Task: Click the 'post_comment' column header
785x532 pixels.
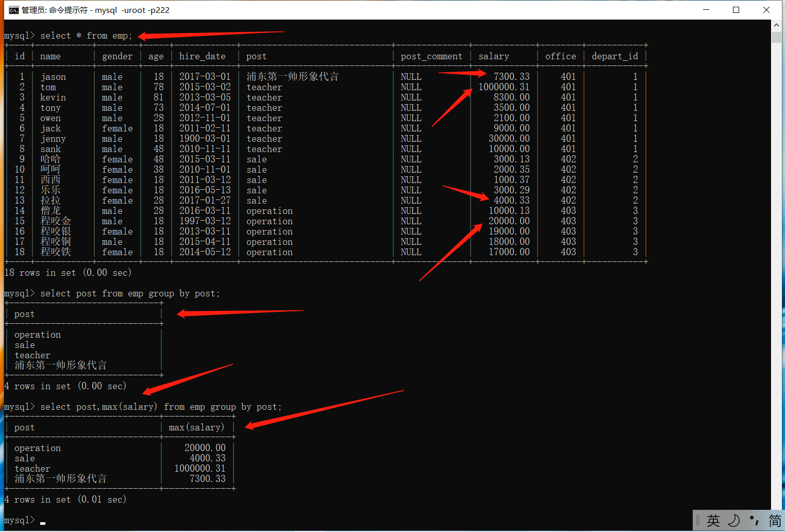Action: point(431,56)
